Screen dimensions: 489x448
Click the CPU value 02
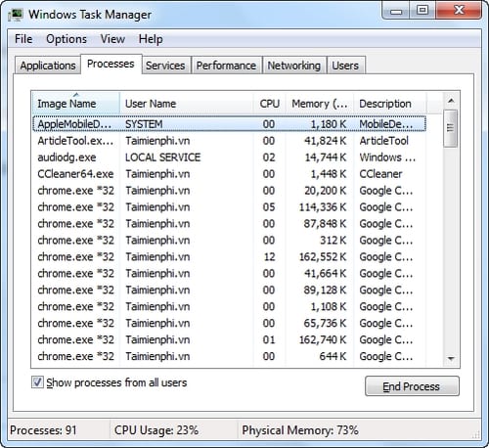click(269, 157)
